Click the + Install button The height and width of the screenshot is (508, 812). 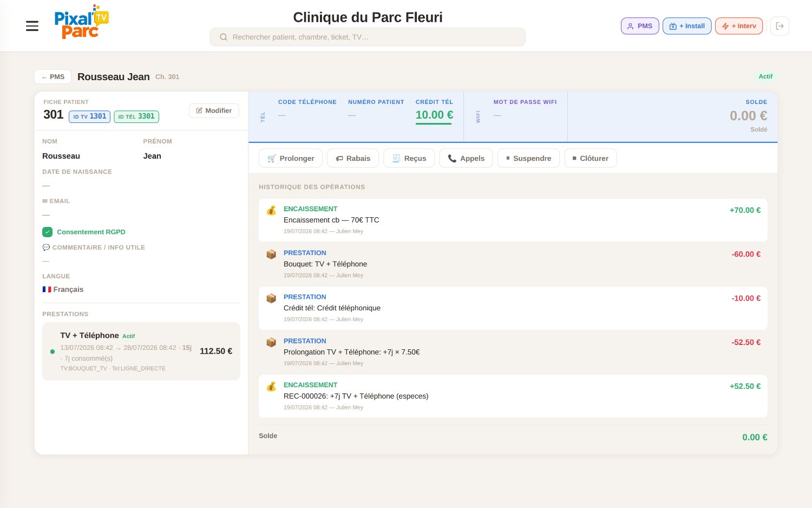(x=687, y=26)
